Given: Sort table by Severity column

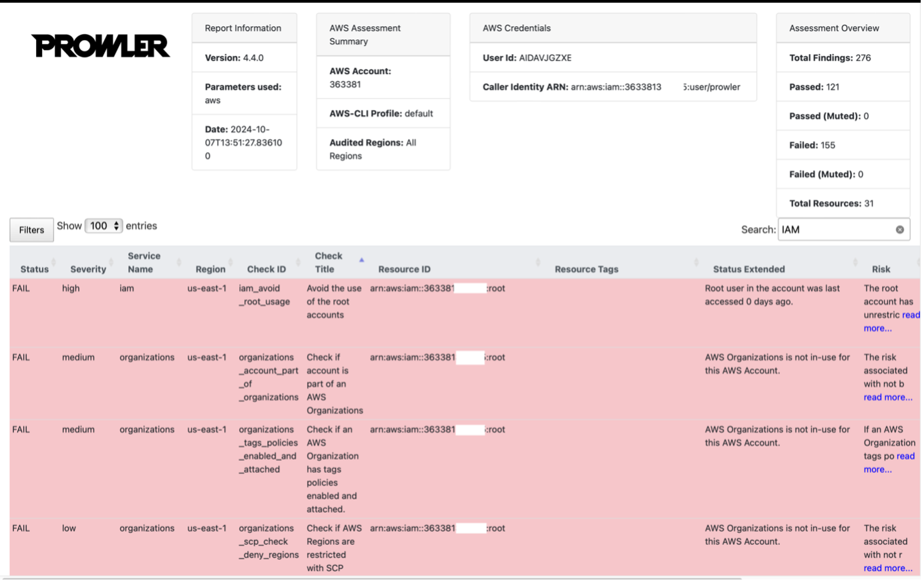Looking at the screenshot, I should [88, 269].
